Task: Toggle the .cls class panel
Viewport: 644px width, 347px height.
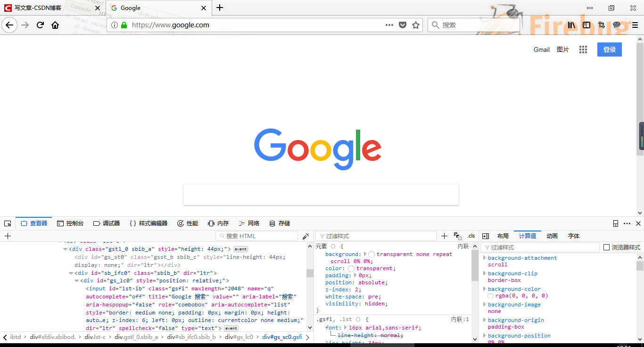Action: (x=471, y=236)
